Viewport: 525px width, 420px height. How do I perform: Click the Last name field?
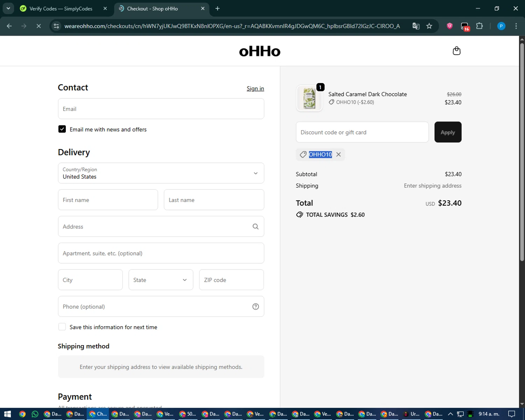coord(214,200)
